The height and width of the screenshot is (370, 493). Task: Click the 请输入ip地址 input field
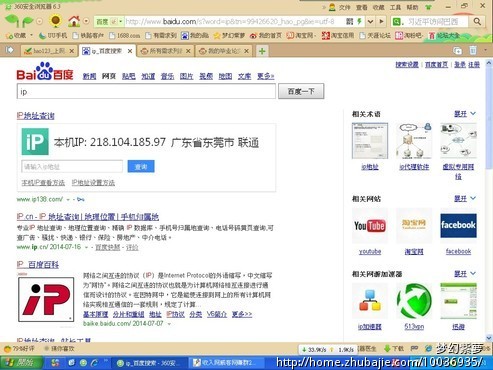click(72, 166)
